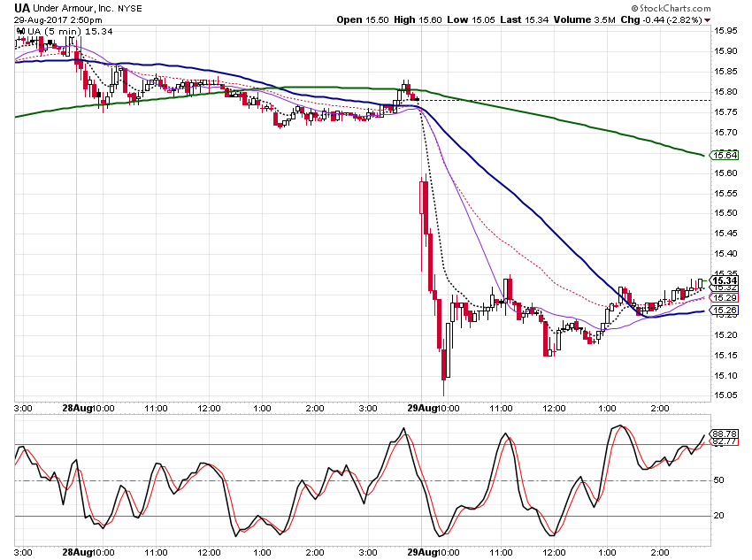Select the 29-Aug-2017 2:50pm timestamp
This screenshot has width=752, height=560.
coord(58,20)
